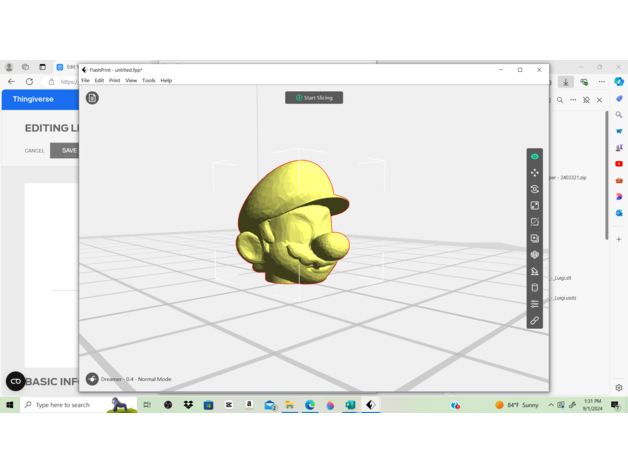Click the link icon at toolbar bottom

(x=534, y=321)
